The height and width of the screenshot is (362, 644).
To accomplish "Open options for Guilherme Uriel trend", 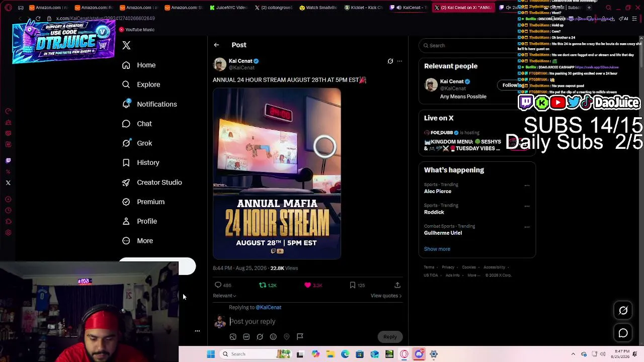I will click(527, 227).
